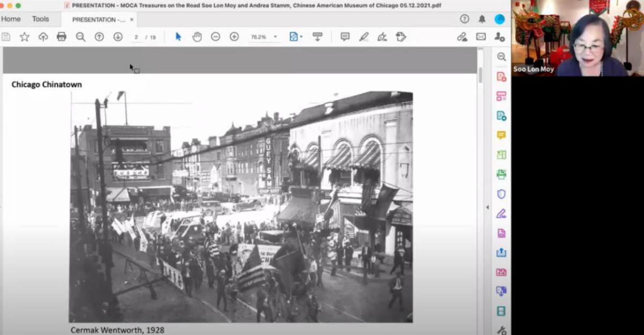Zoom out with the minus button
This screenshot has height=335, width=644.
point(215,37)
